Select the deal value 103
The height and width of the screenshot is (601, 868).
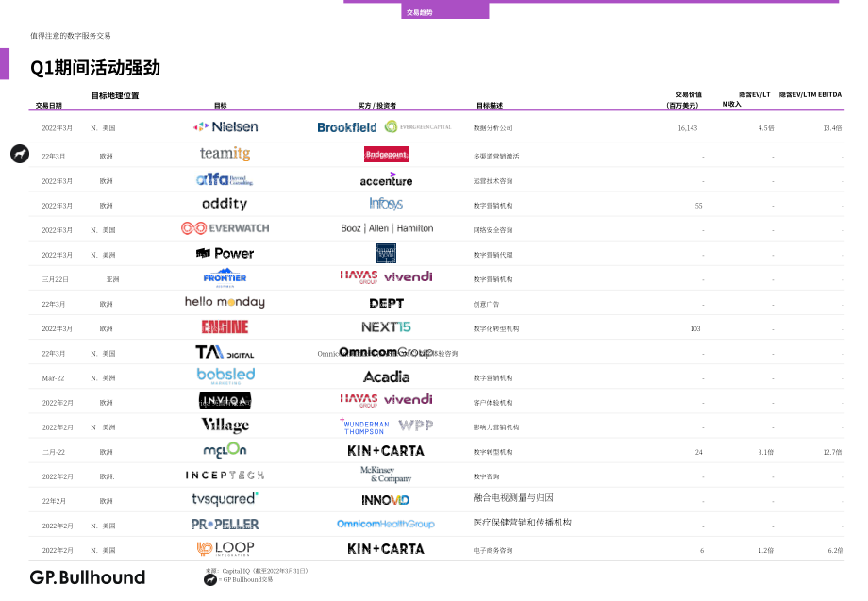coord(695,328)
